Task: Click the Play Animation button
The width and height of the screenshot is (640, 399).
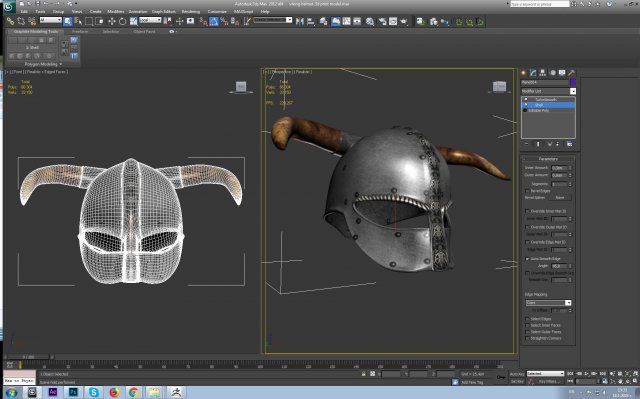Action: [x=587, y=373]
